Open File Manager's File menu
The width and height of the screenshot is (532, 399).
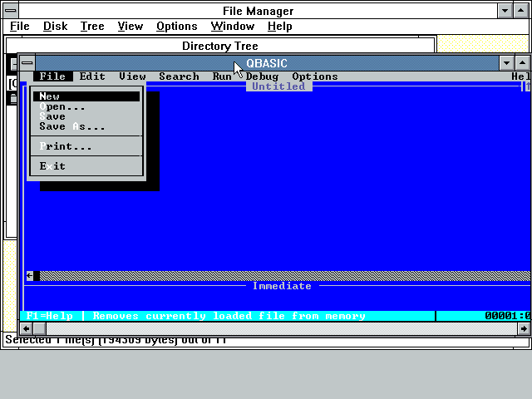(x=20, y=26)
